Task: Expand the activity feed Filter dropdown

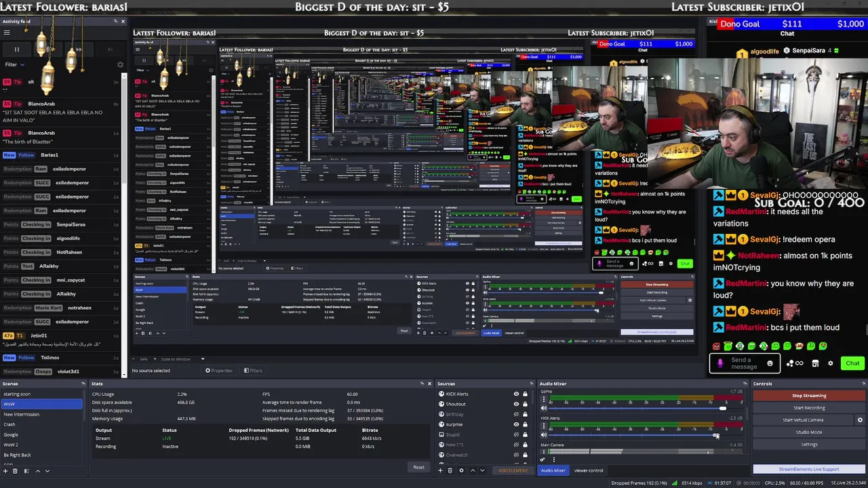Action: tap(15, 64)
